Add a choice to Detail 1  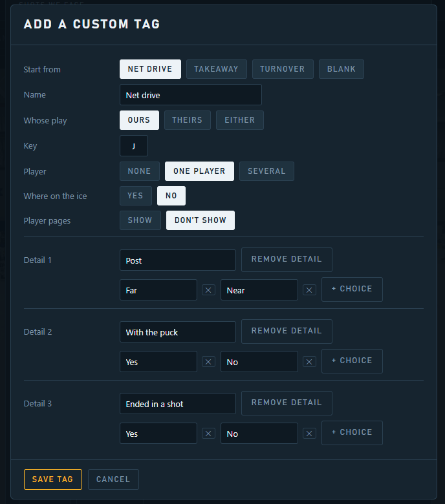tap(352, 289)
